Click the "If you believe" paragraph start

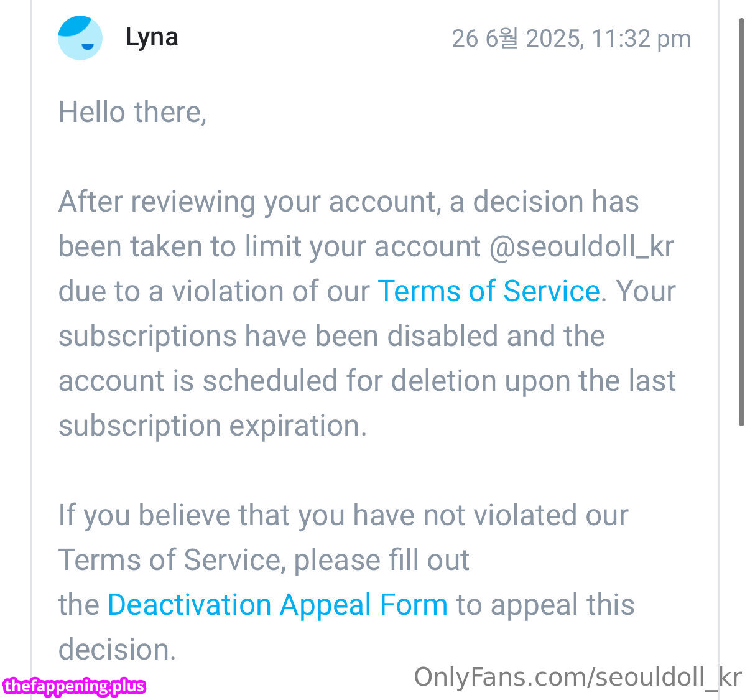343,516
